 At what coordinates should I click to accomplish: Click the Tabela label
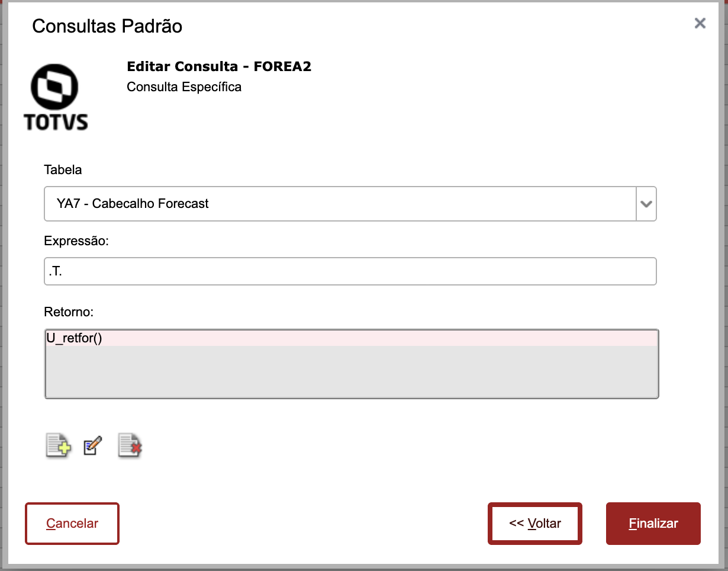click(x=63, y=170)
